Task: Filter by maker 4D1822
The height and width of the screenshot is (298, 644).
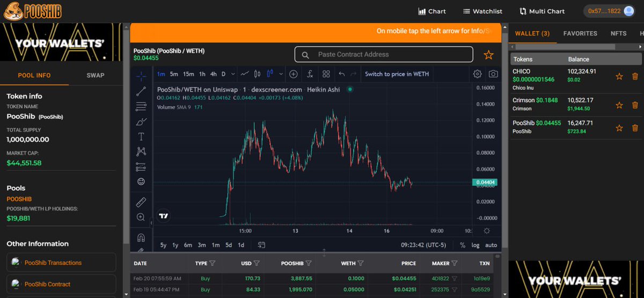Action: [x=455, y=279]
